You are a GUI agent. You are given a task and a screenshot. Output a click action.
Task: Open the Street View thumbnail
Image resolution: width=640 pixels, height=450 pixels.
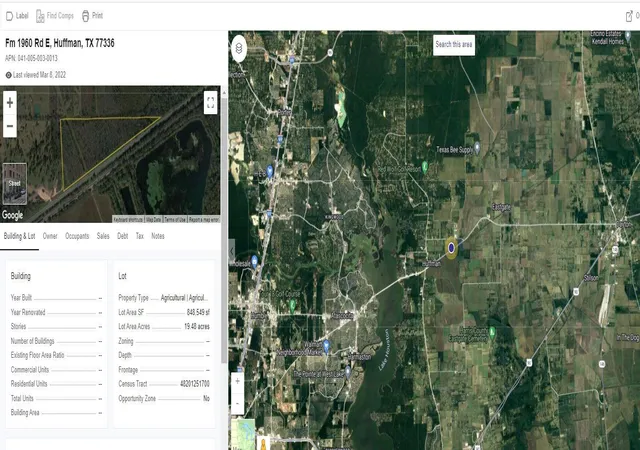point(15,184)
